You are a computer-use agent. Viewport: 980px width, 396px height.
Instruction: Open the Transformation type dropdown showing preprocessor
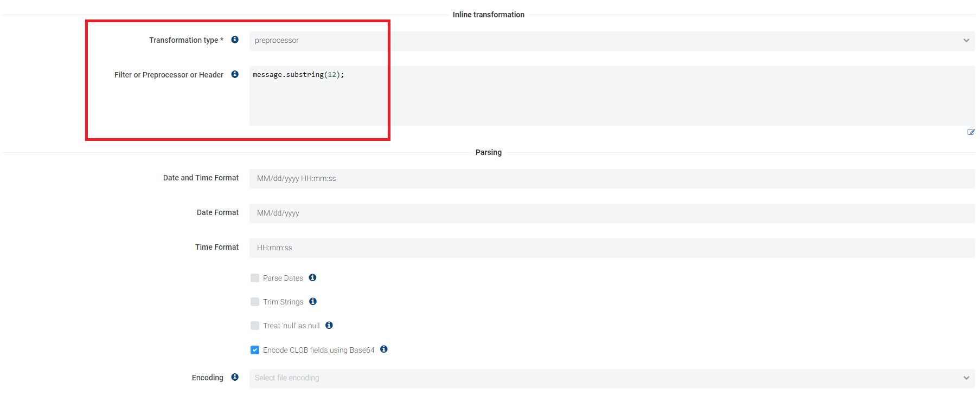[x=611, y=41]
